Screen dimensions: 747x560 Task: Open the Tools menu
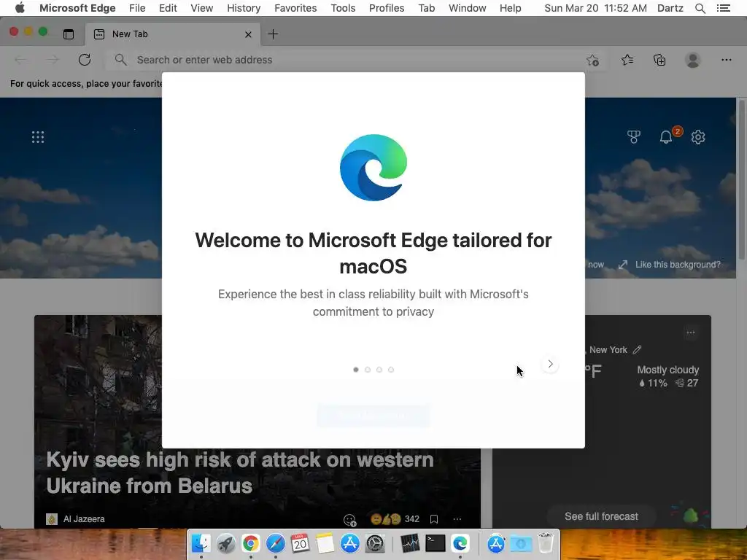pos(343,8)
